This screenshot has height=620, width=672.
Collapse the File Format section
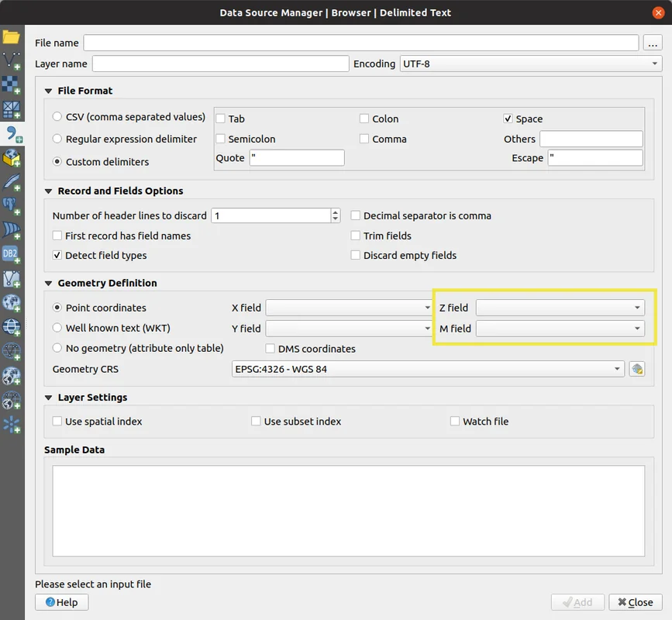50,91
